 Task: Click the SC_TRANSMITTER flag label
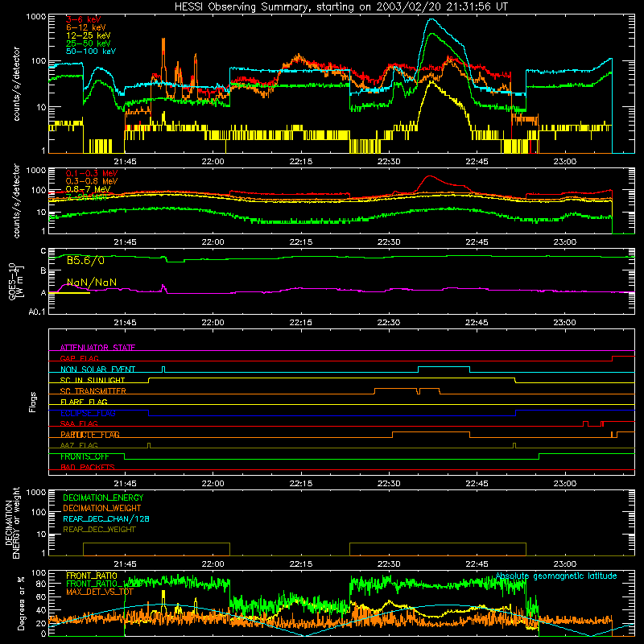pyautogui.click(x=93, y=391)
